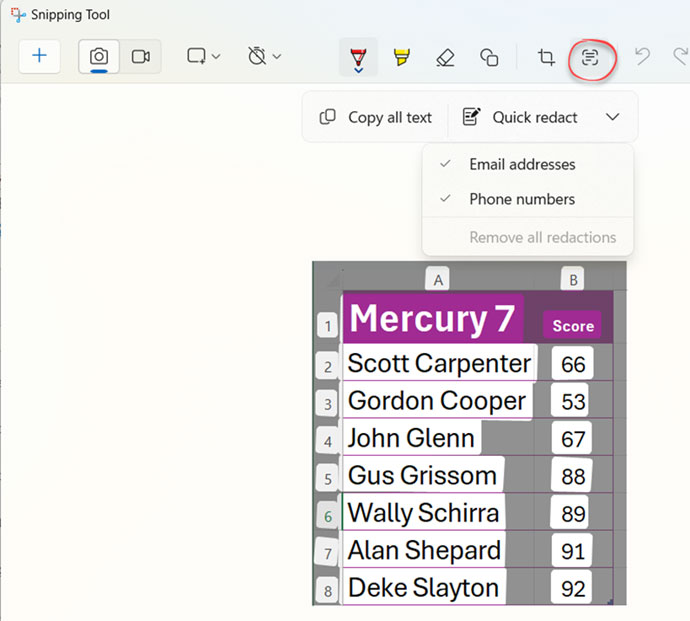Uncheck Email addresses redaction option
The height and width of the screenshot is (621, 690).
pos(522,164)
